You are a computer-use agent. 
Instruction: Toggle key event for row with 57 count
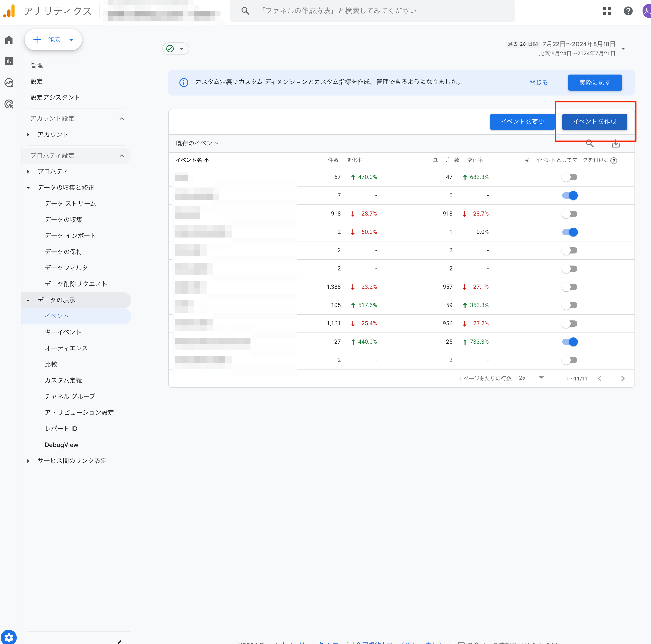point(569,177)
